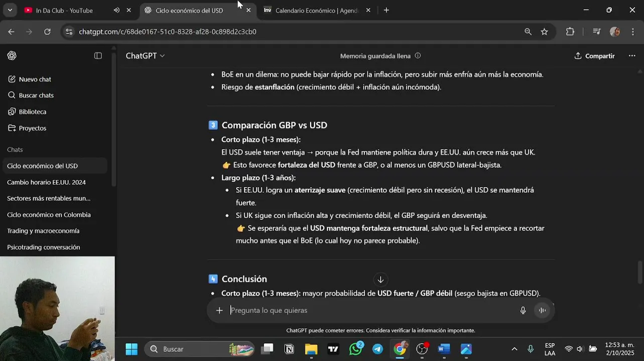This screenshot has height=361, width=644.
Task: Open the media control icon in toolbar
Action: tap(596, 32)
